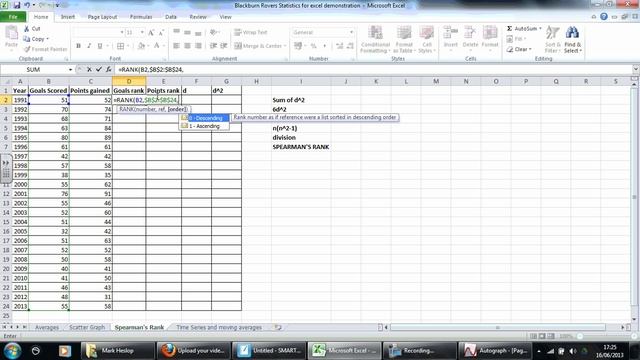Click the horizontal scrollbar track
Screen dimensions: 640x360
click(497, 327)
